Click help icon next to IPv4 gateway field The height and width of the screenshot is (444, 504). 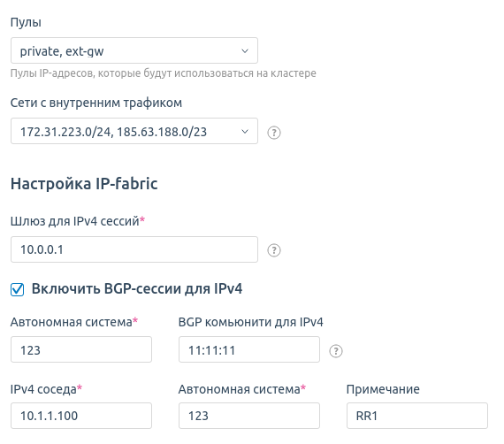pyautogui.click(x=274, y=250)
